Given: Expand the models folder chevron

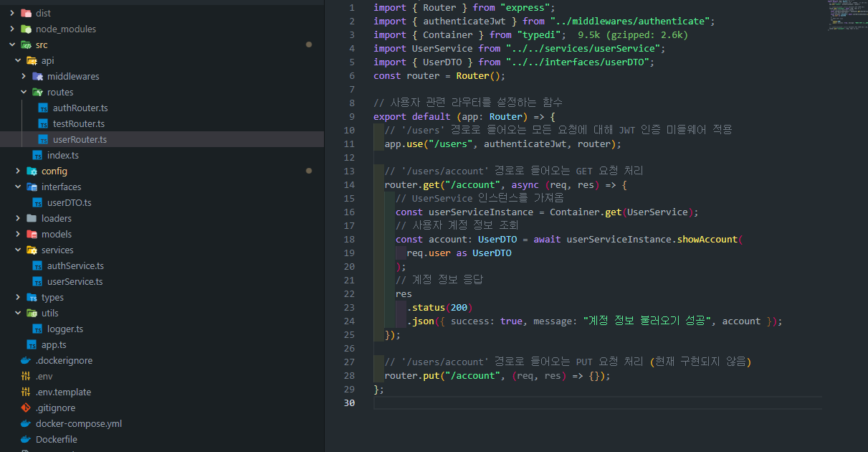Looking at the screenshot, I should 18,234.
